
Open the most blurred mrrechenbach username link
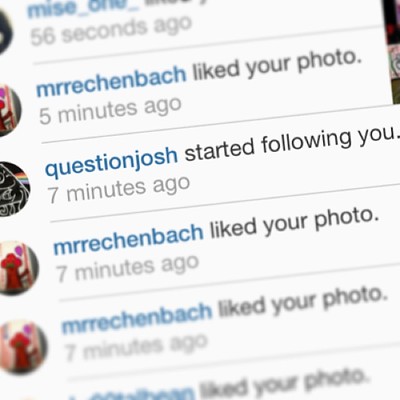pos(137,317)
